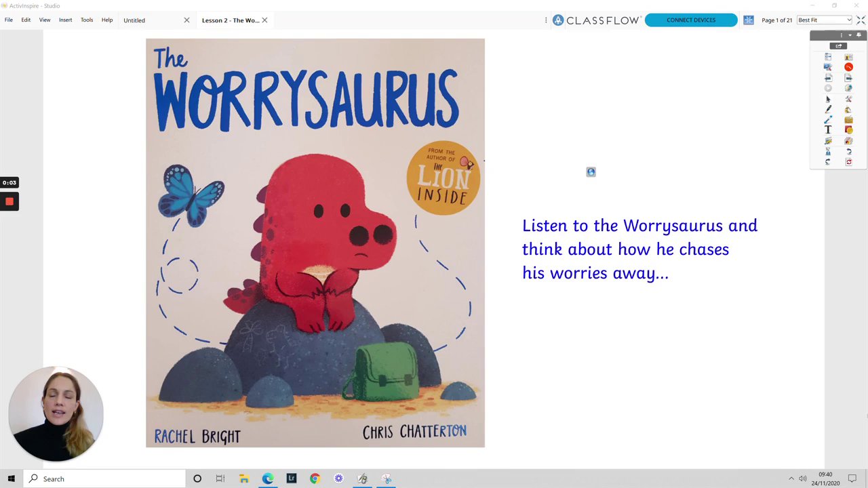Activate the Desktop Annotate tool
The width and height of the screenshot is (868, 488).
828,67
